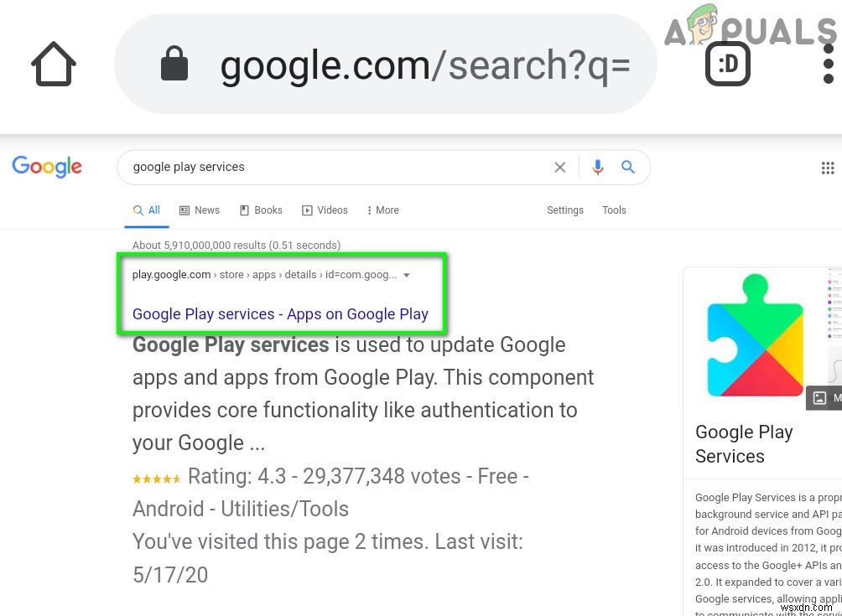Open search Settings

point(564,210)
